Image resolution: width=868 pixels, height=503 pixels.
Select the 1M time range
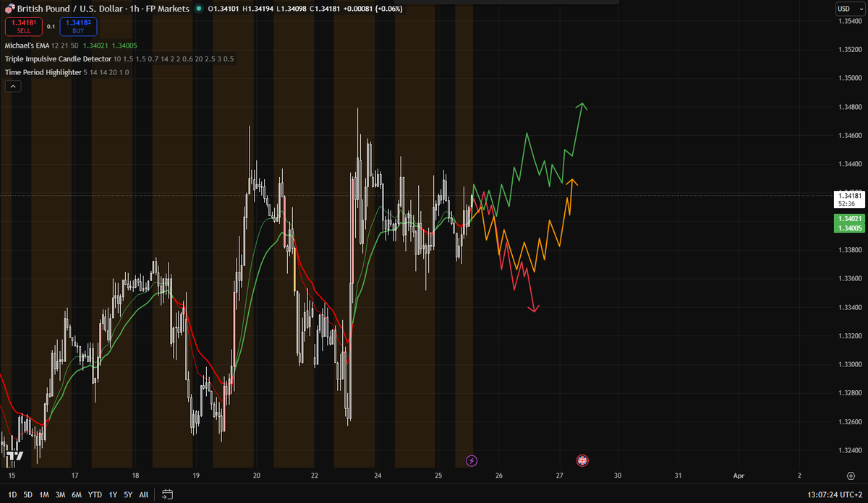[44, 494]
